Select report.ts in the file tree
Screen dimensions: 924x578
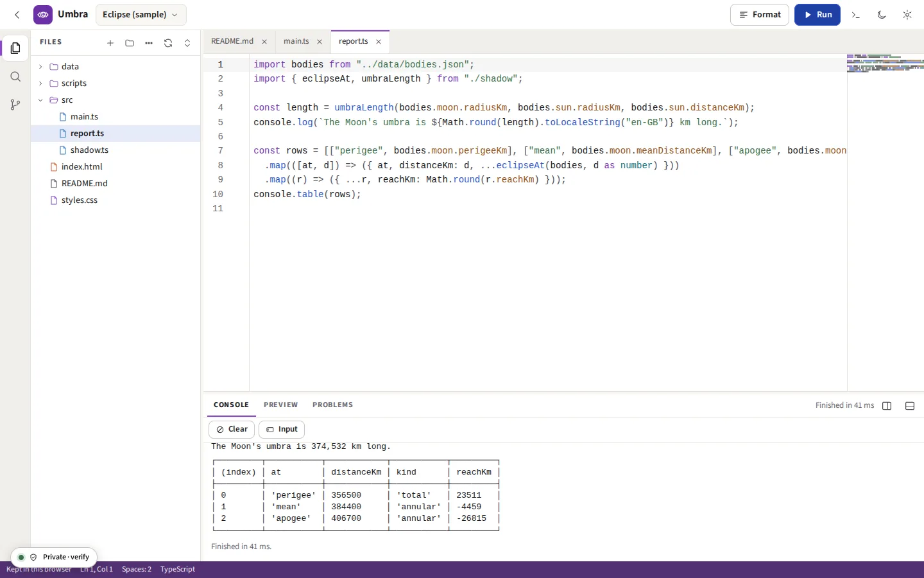116,133
